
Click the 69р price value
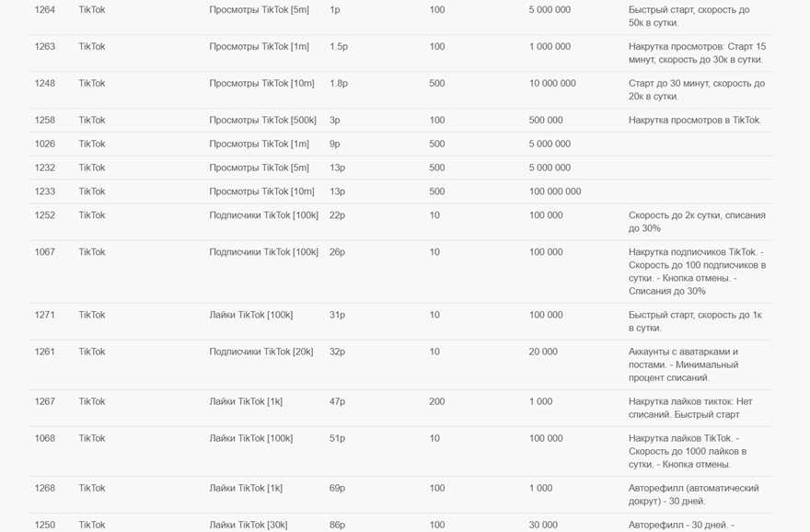(337, 489)
